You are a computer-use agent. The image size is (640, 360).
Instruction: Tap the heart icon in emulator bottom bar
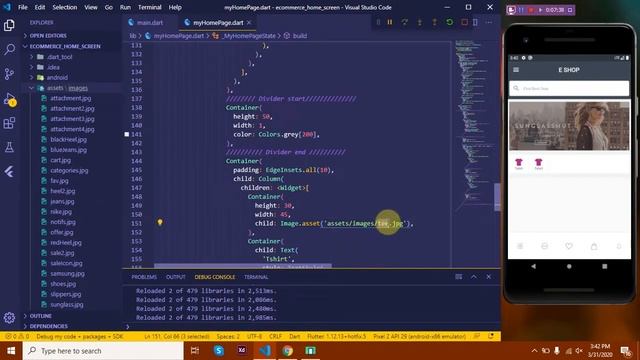569,246
